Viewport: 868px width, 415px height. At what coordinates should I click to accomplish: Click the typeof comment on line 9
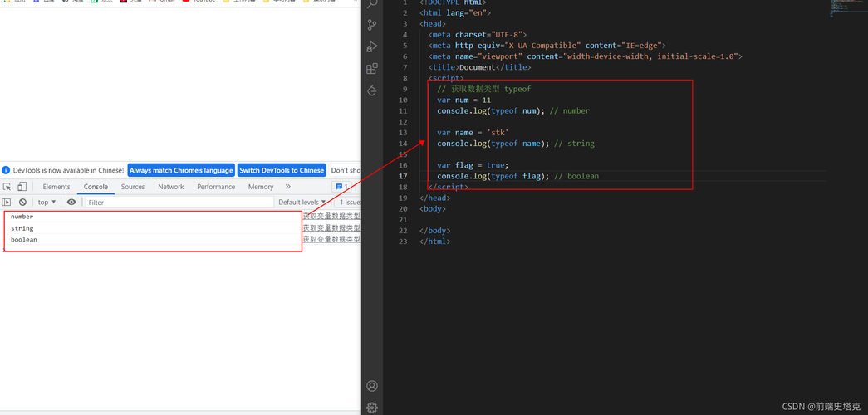[x=483, y=89]
